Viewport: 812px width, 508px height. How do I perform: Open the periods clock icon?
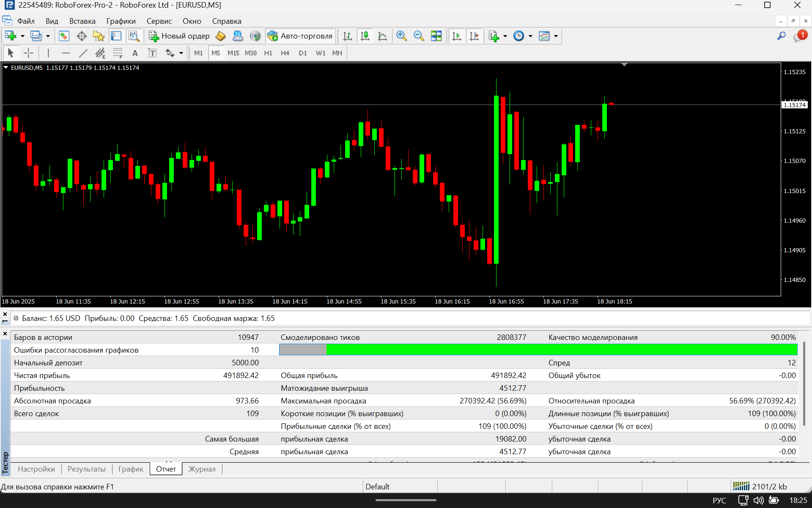point(518,36)
